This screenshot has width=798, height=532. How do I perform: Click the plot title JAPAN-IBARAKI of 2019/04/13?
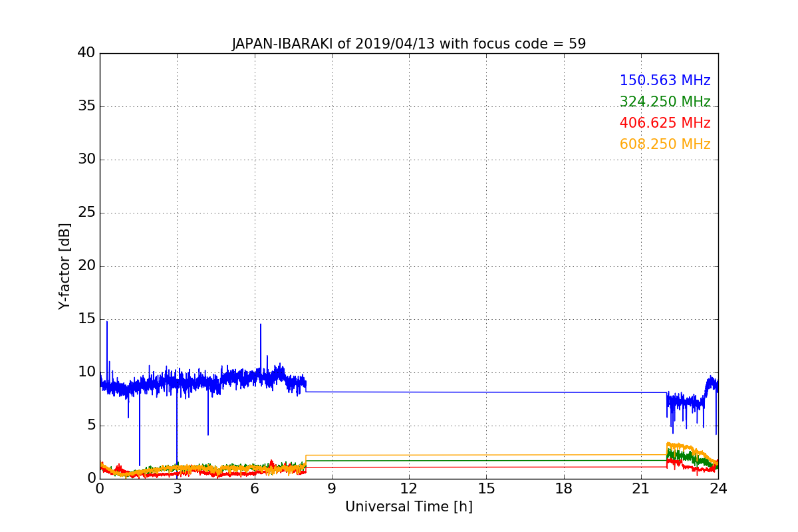[x=409, y=44]
